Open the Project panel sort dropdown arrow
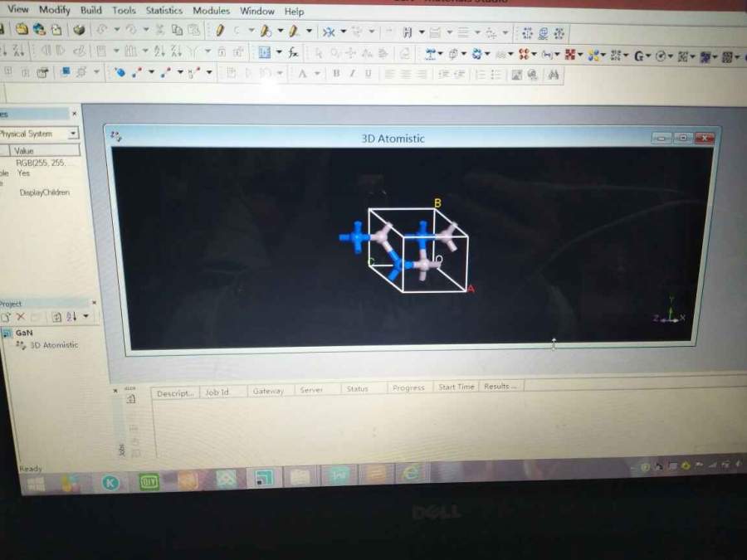Image resolution: width=747 pixels, height=560 pixels. coord(85,316)
